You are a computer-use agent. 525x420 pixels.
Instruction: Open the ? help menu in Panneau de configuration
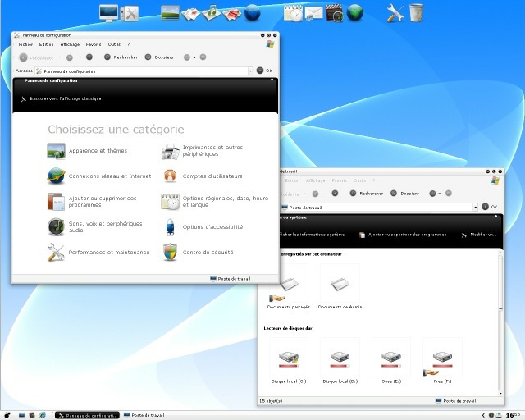[x=128, y=44]
